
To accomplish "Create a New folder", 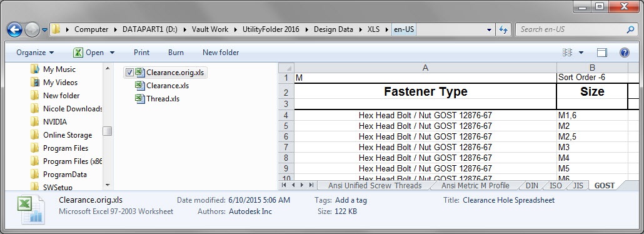I will click(221, 53).
